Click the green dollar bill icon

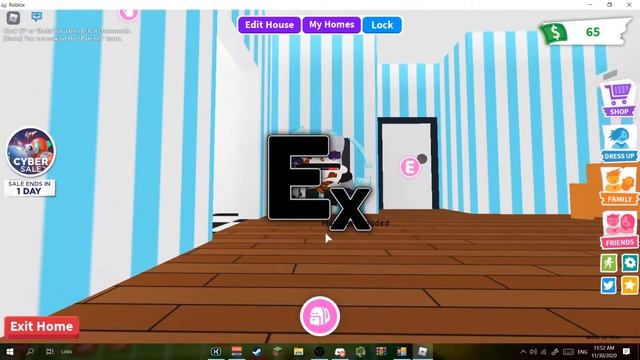click(x=554, y=33)
